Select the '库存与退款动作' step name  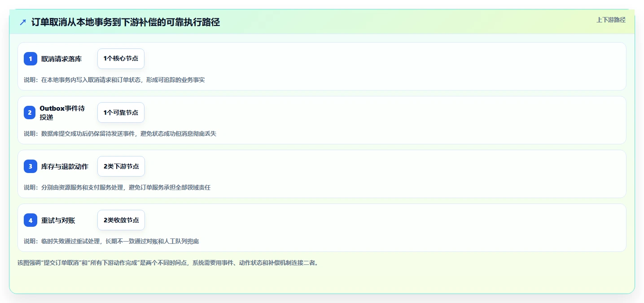[x=65, y=166]
